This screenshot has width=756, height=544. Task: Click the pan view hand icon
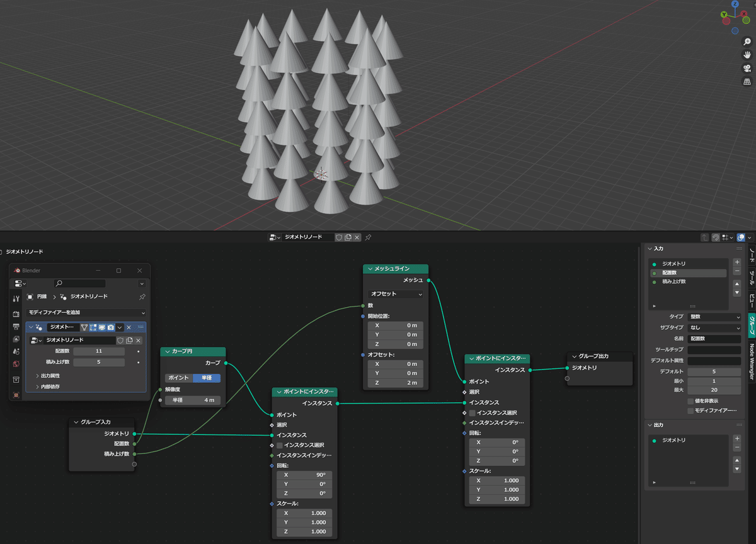(747, 55)
